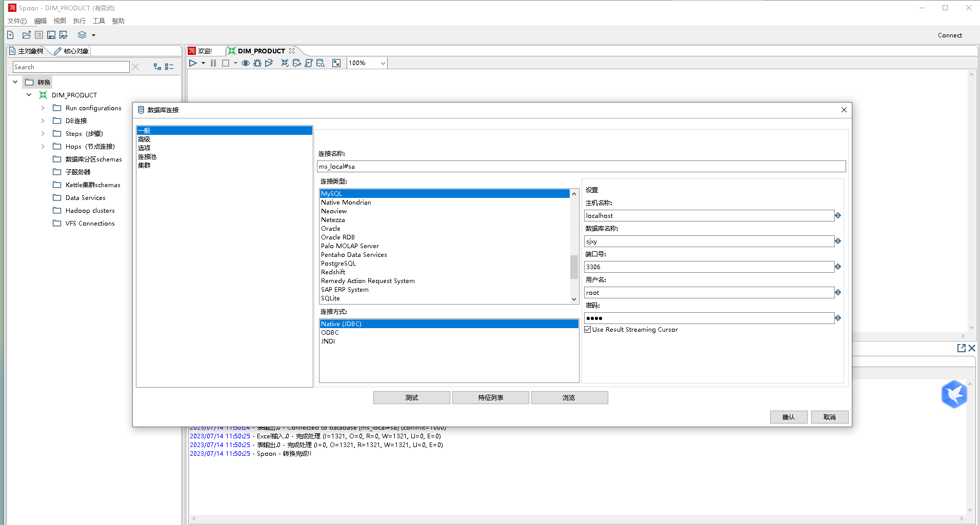Switch to the 核心对象 tab
980x525 pixels.
[72, 51]
